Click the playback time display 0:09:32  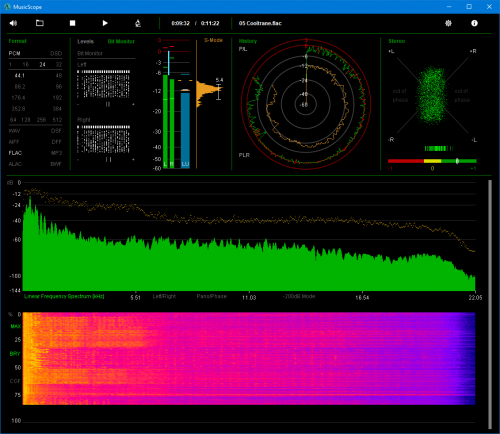click(x=180, y=23)
